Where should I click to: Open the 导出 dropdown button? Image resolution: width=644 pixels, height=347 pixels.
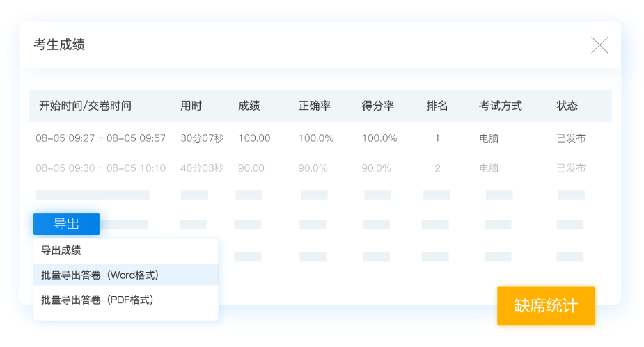point(66,224)
